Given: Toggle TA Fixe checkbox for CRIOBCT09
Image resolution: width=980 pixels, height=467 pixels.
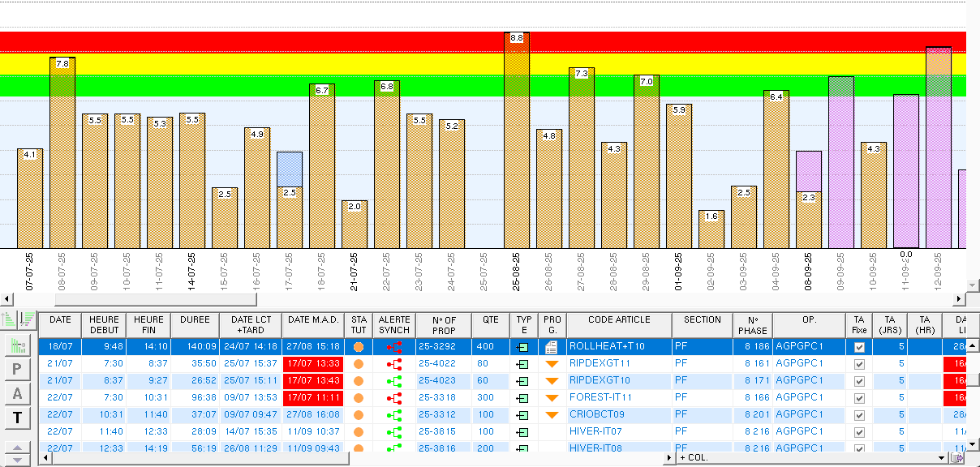Looking at the screenshot, I should click(859, 415).
